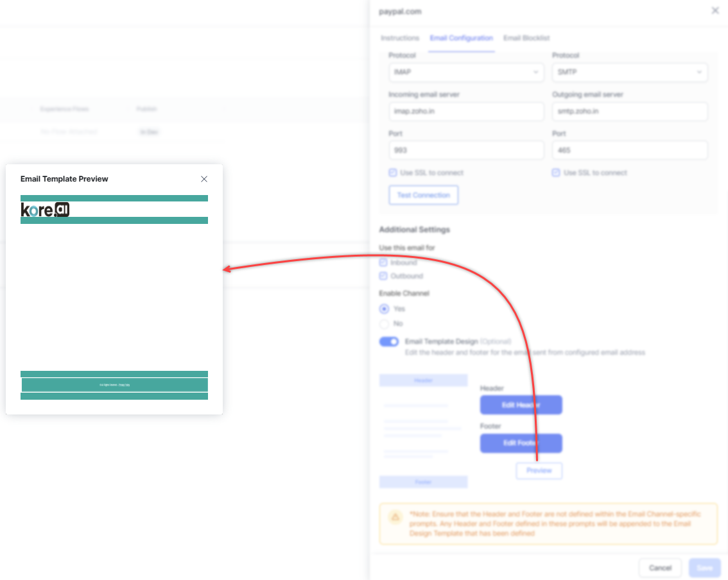This screenshot has width=728, height=580.
Task: Expand the IMAP protocol dropdown
Action: (466, 72)
